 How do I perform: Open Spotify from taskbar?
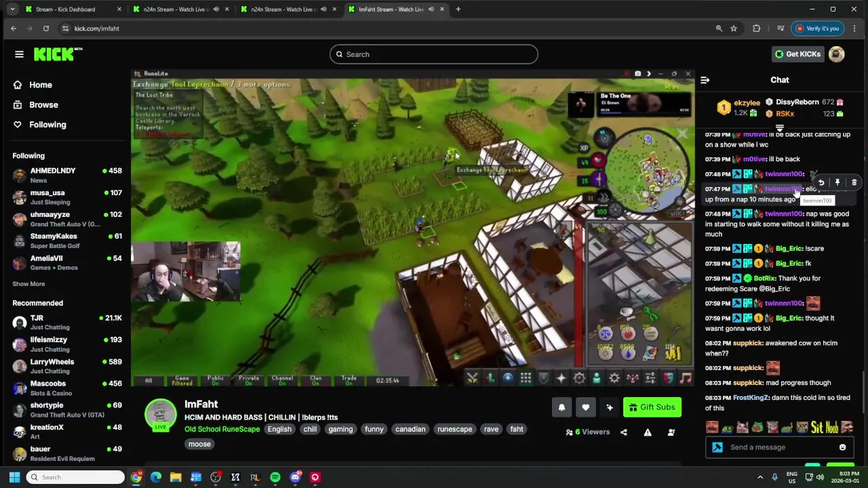click(x=275, y=477)
